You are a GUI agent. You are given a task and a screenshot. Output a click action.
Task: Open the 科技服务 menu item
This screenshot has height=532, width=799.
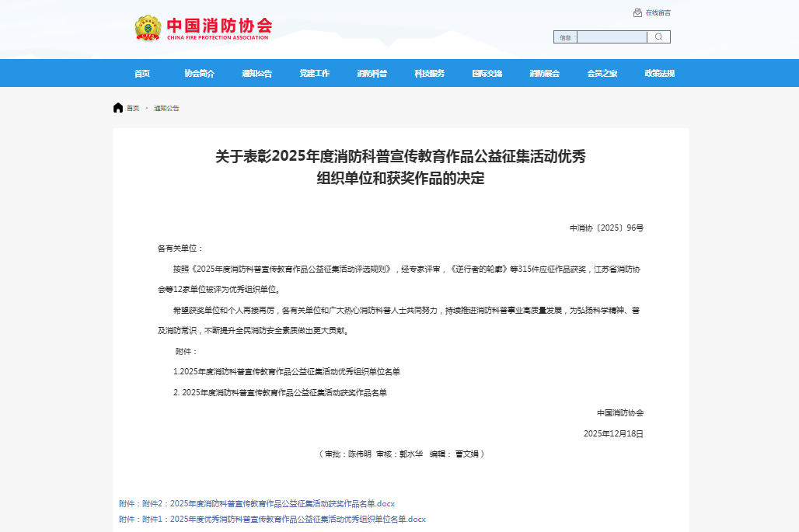[x=429, y=74]
